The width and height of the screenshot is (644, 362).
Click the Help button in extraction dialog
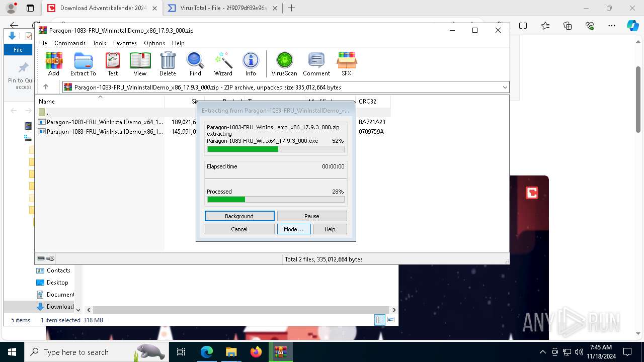pos(330,229)
